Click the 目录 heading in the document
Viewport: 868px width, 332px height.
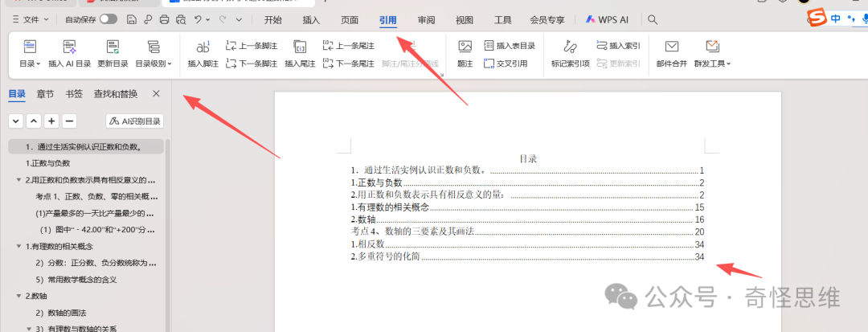pos(527,159)
